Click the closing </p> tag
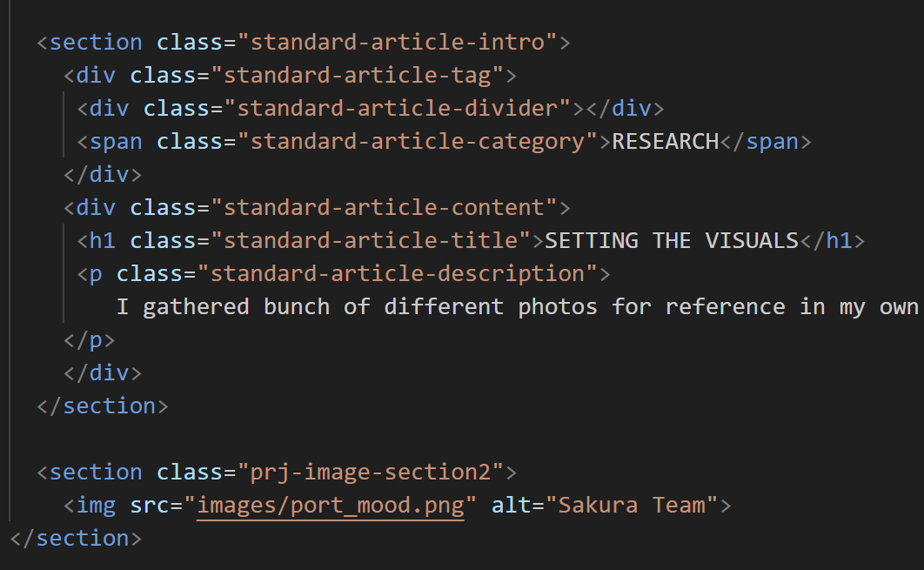 [x=89, y=339]
